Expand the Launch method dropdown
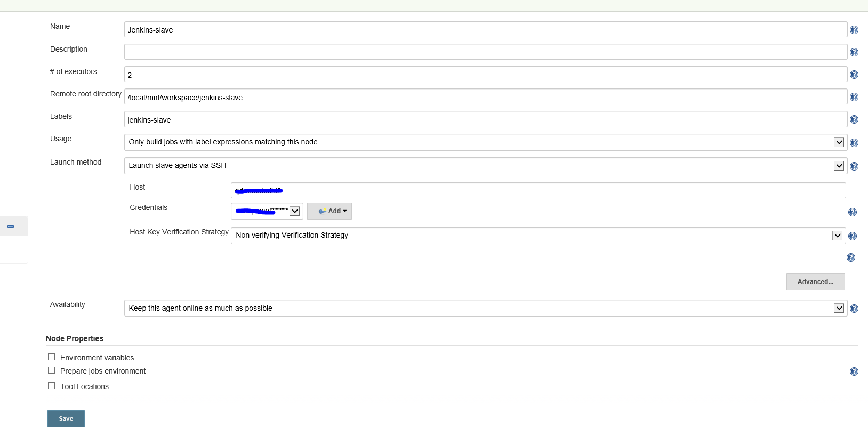Viewport: 868px width, 445px height. click(485, 166)
